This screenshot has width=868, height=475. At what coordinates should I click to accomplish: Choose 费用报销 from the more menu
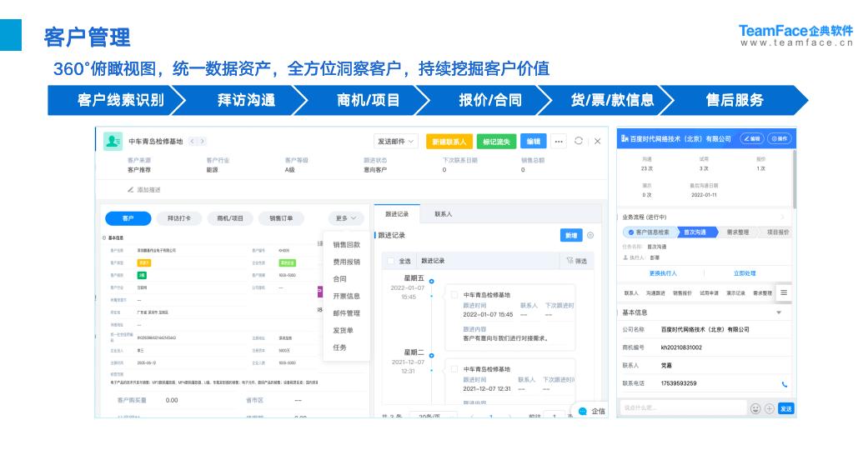347,262
